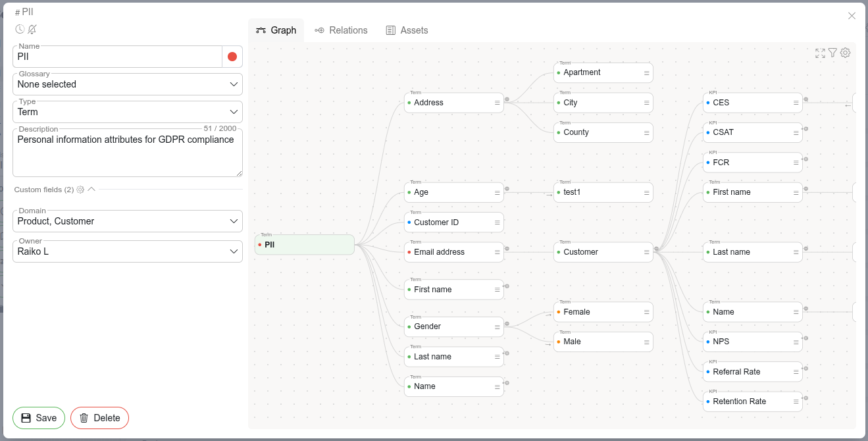Image resolution: width=868 pixels, height=441 pixels.
Task: Collapse the Custom fields section
Action: pos(91,190)
